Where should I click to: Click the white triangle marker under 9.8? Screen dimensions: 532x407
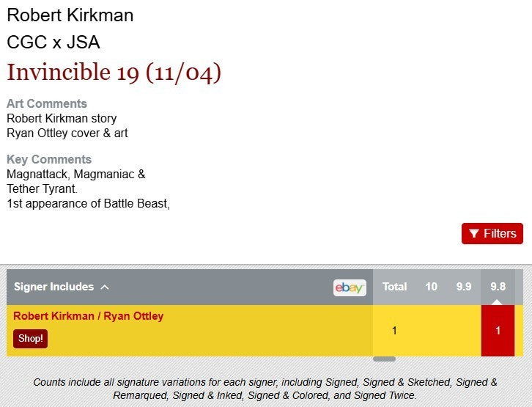[497, 302]
